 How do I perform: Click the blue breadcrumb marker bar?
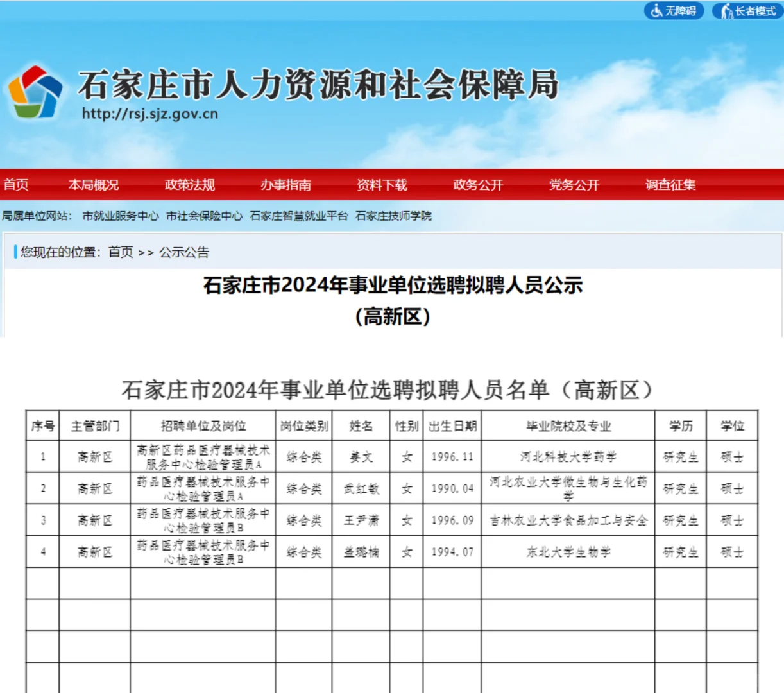coord(16,252)
